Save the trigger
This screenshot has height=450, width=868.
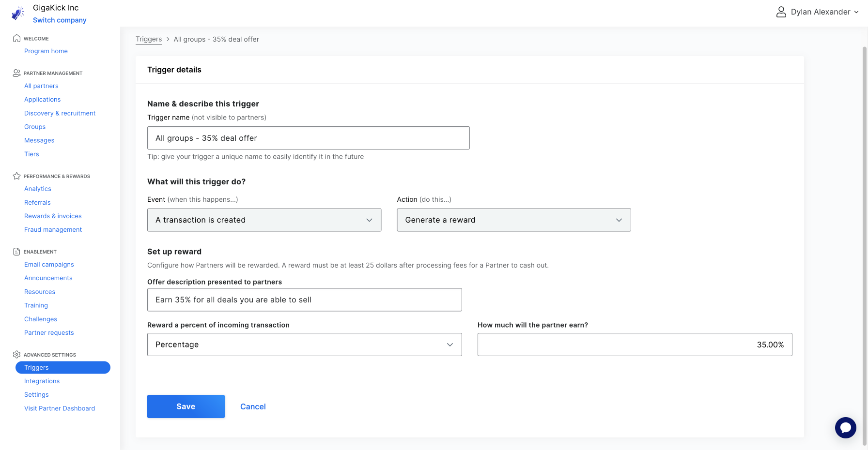click(x=186, y=406)
